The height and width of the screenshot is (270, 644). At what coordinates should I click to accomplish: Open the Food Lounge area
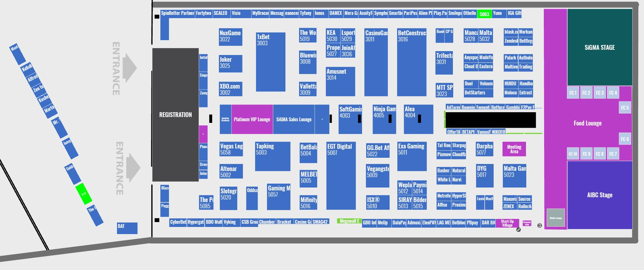point(588,123)
